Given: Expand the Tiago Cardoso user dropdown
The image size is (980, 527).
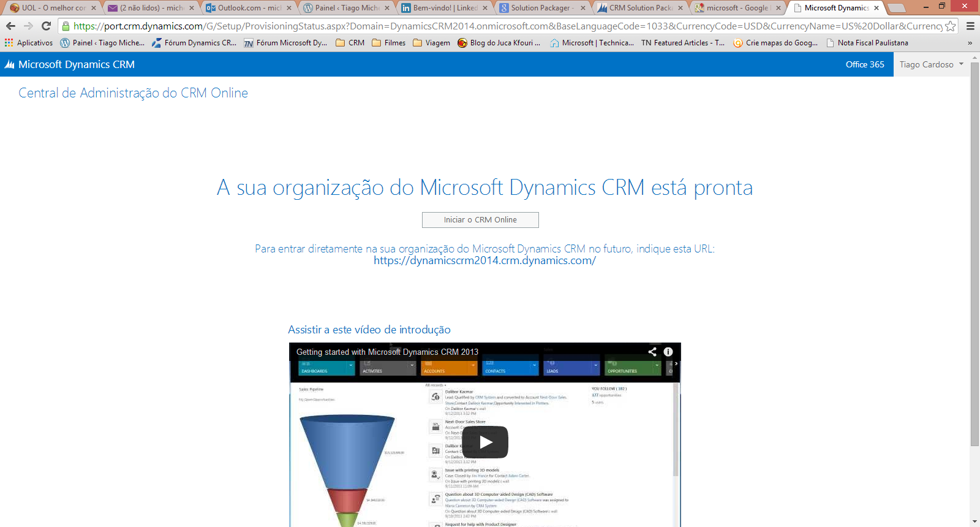Looking at the screenshot, I should click(931, 64).
